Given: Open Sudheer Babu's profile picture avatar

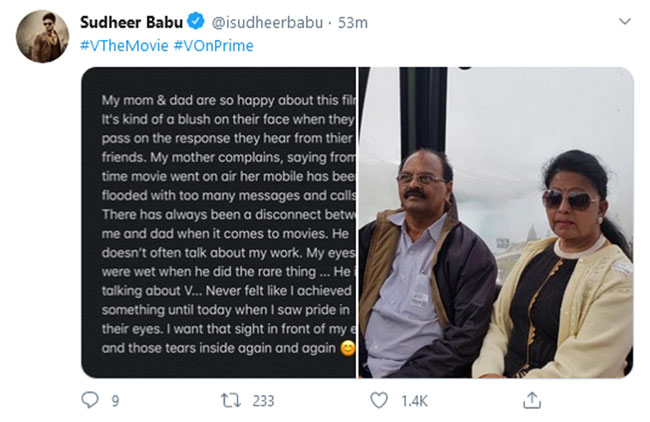Looking at the screenshot, I should point(41,38).
